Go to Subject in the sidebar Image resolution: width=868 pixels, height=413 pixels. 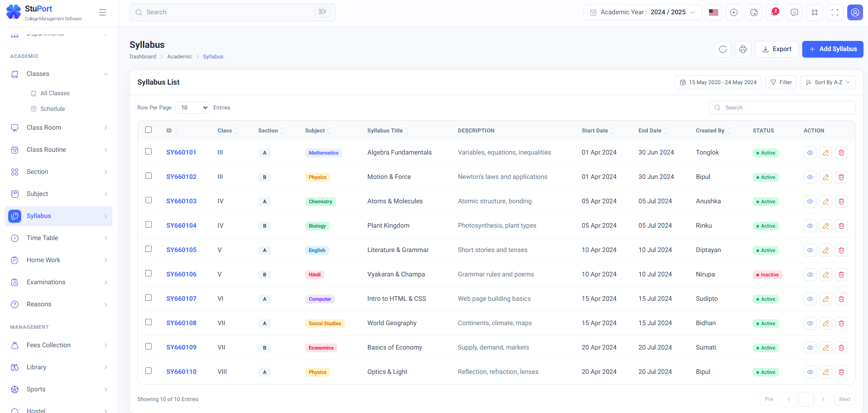58,194
